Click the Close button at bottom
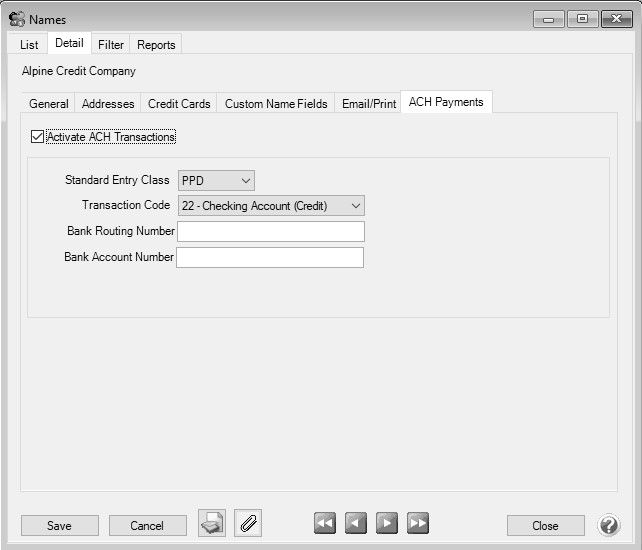Screen dimensions: 642x550 (545, 526)
